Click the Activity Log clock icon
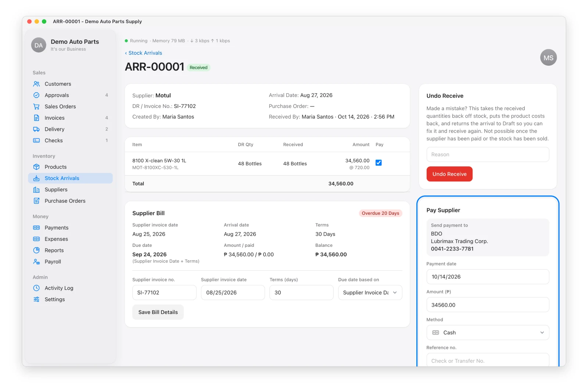The height and width of the screenshot is (383, 588). 36,288
